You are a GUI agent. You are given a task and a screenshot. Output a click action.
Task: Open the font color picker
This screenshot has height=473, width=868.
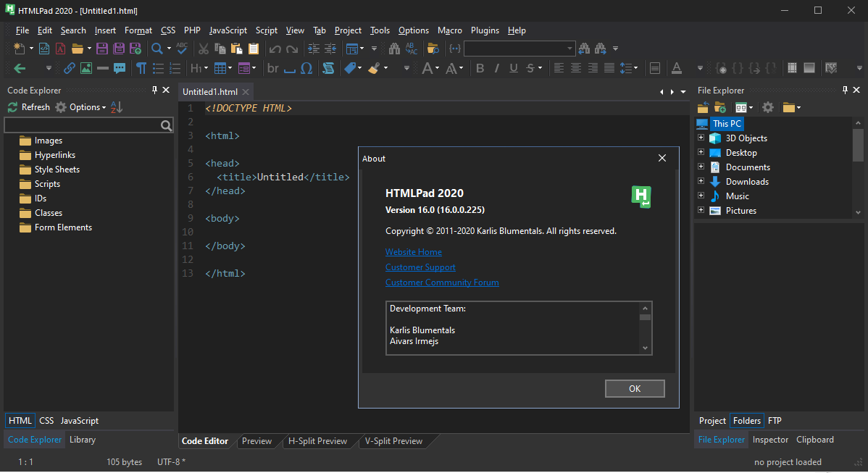[677, 68]
